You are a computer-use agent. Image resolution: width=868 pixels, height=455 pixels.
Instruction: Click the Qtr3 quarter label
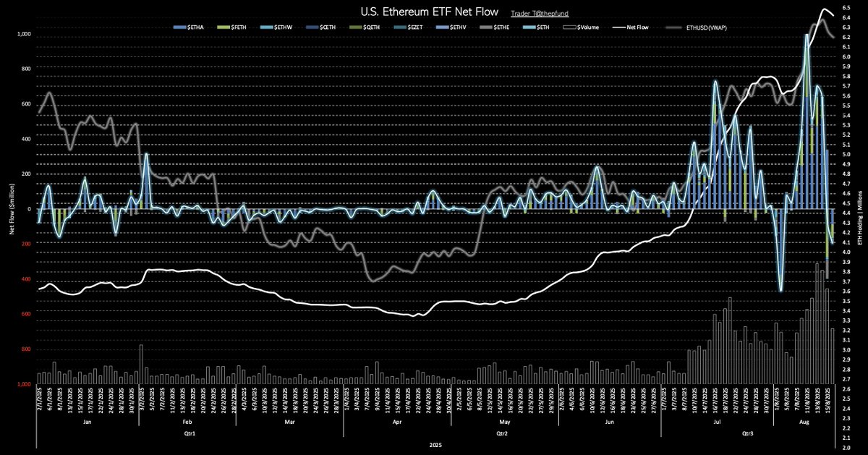click(749, 433)
